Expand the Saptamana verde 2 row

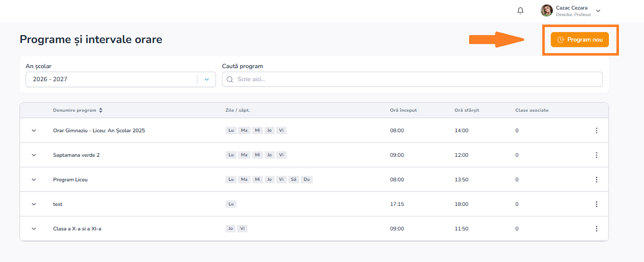click(34, 155)
